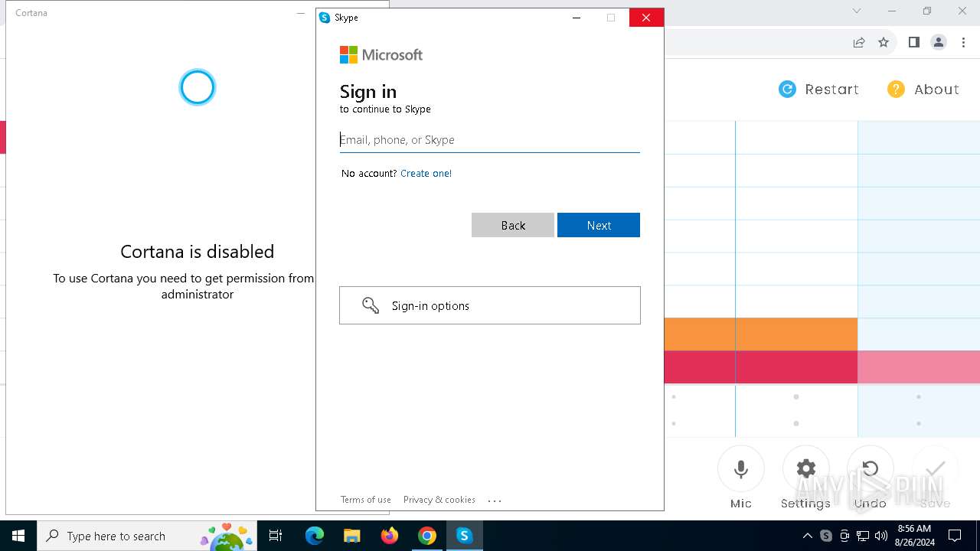Screen dimensions: 980x551
Task: Click the taskbar search box
Action: (x=149, y=536)
